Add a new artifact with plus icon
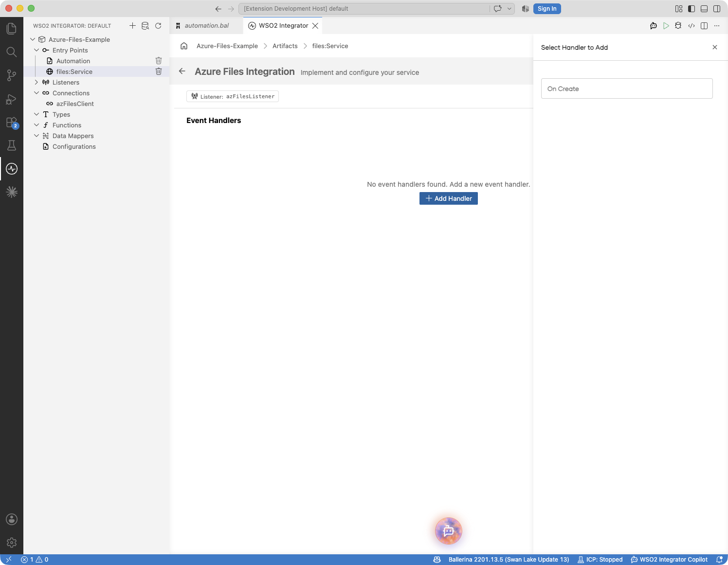 (132, 26)
